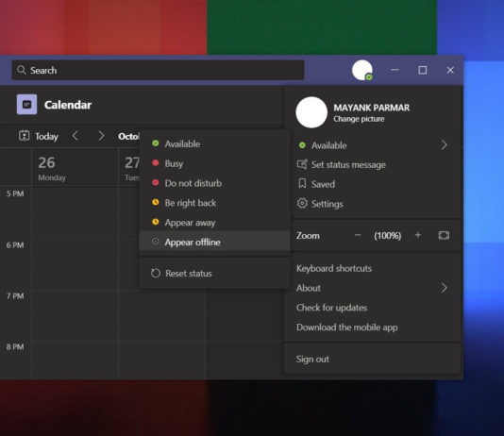Image resolution: width=504 pixels, height=436 pixels.
Task: Click Reset status option
Action: 214,274
